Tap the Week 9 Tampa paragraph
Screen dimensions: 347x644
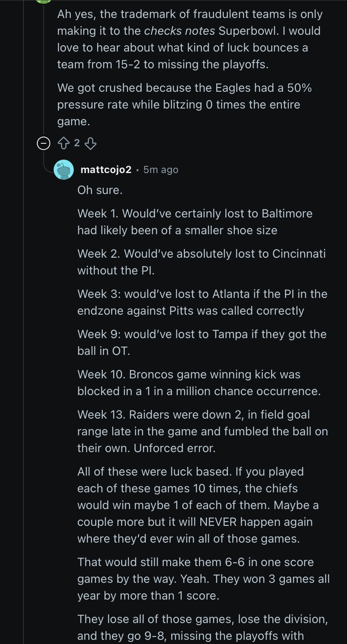pyautogui.click(x=202, y=342)
